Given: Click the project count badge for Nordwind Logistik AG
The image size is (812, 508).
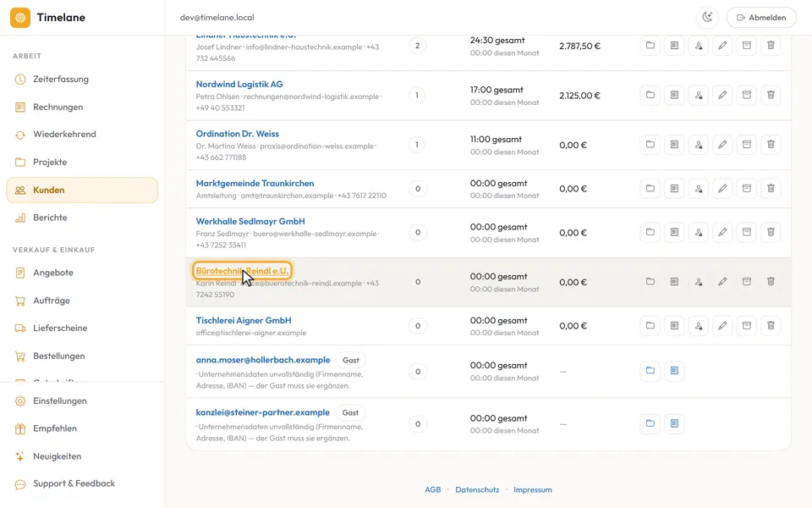Looking at the screenshot, I should point(417,96).
